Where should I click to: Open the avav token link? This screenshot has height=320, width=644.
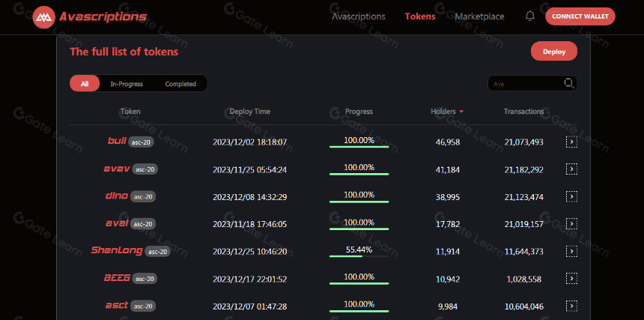(117, 169)
